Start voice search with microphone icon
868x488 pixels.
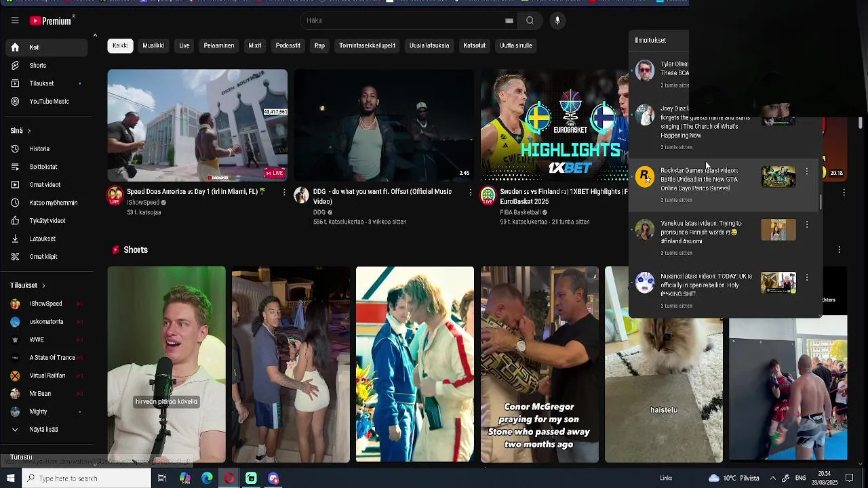pyautogui.click(x=557, y=20)
